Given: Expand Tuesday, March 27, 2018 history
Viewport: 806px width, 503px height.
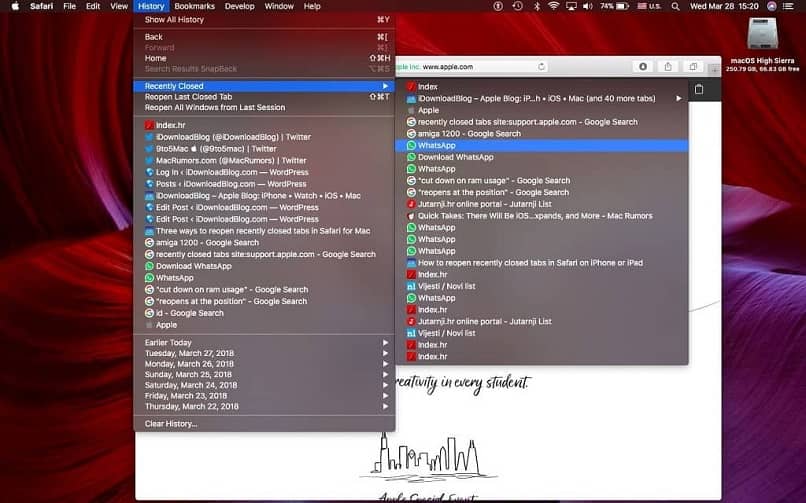Looking at the screenshot, I should [264, 353].
